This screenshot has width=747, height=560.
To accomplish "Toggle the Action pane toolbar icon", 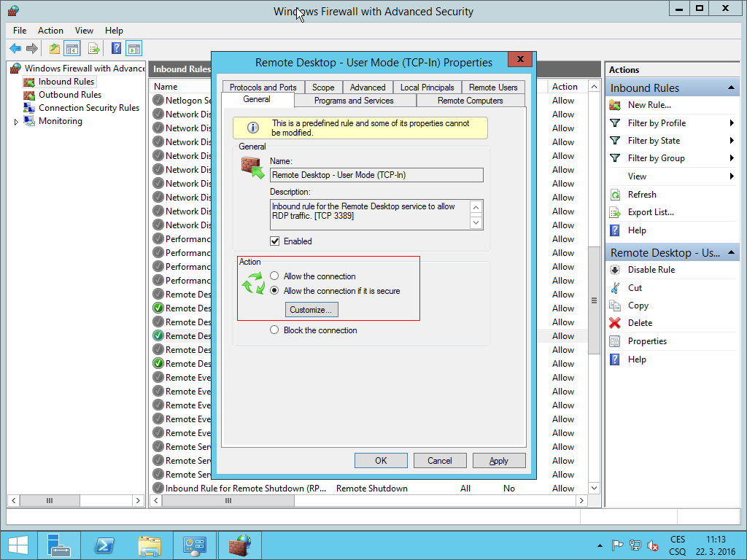I will click(134, 48).
